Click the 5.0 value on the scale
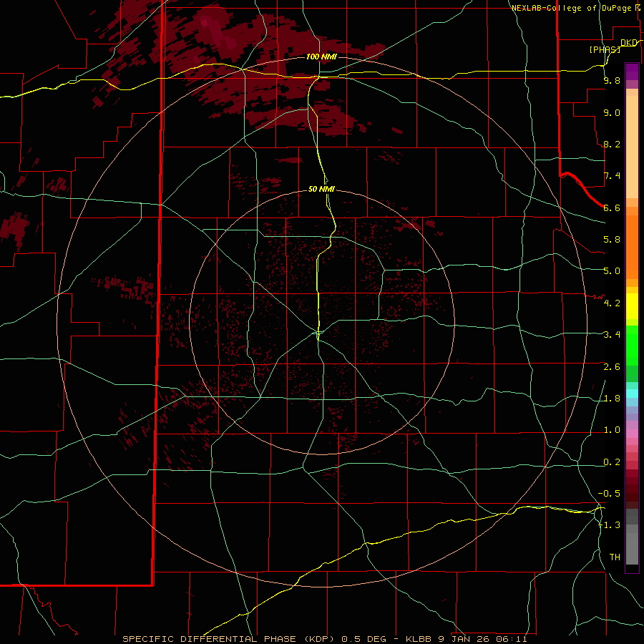The image size is (644, 644). (612, 271)
